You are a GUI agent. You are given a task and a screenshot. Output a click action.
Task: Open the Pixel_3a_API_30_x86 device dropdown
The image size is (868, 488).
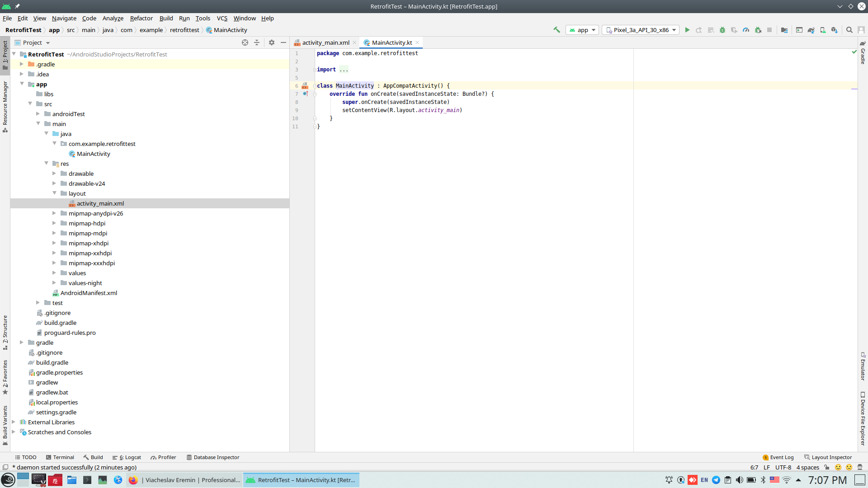pyautogui.click(x=641, y=30)
